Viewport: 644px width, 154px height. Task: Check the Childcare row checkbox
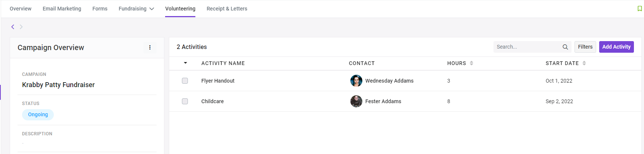pos(185,101)
